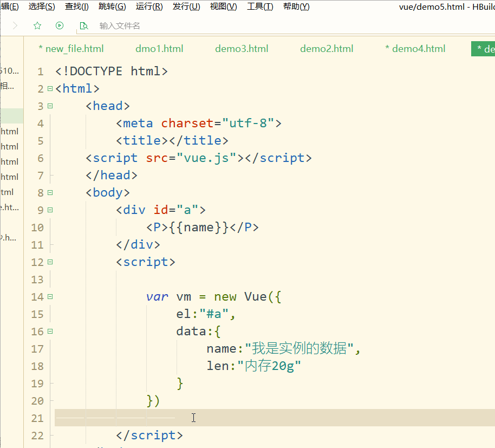Viewport: 495px width, 448px height.
Task: Open the 工具(T) menu
Action: tap(260, 7)
